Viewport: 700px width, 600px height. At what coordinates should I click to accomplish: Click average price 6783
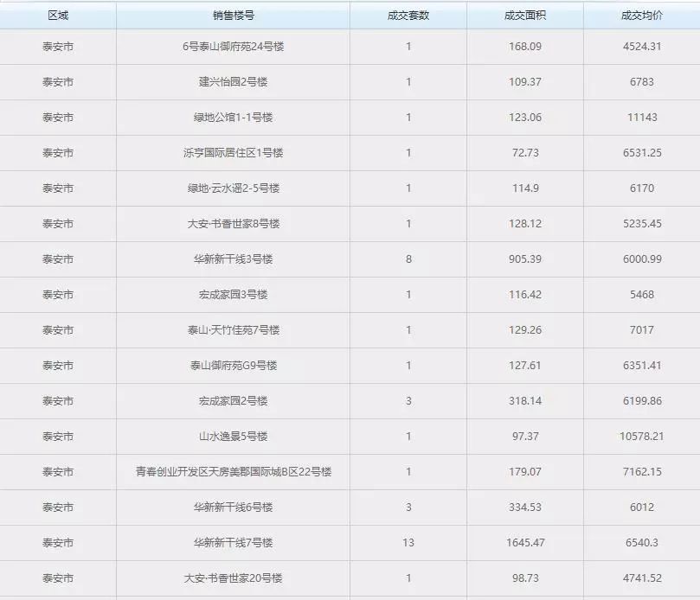642,82
